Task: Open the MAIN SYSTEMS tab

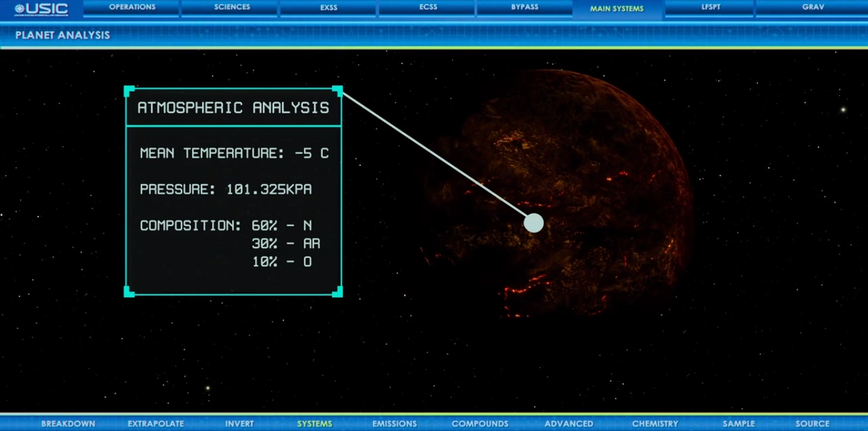Action: pos(617,8)
